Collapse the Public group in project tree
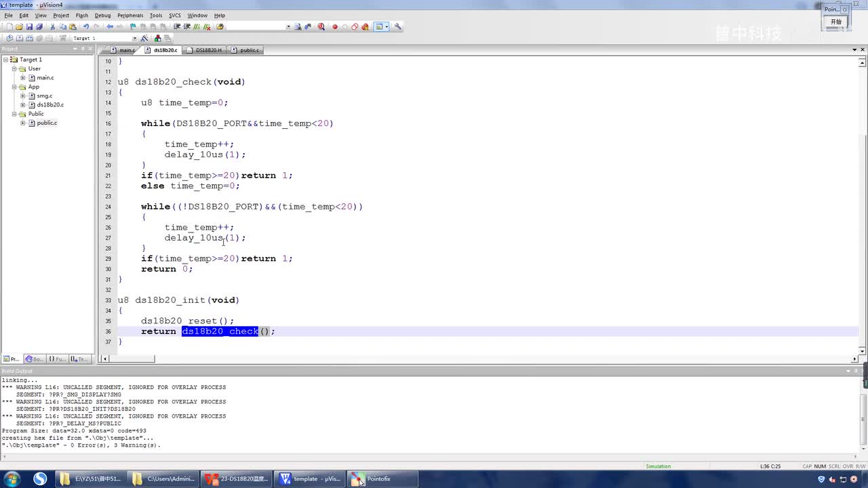This screenshot has width=868, height=488. (x=14, y=114)
